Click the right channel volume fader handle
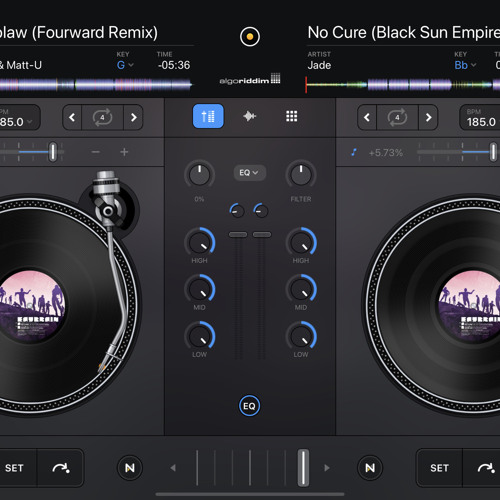500x500 pixels. tap(262, 235)
